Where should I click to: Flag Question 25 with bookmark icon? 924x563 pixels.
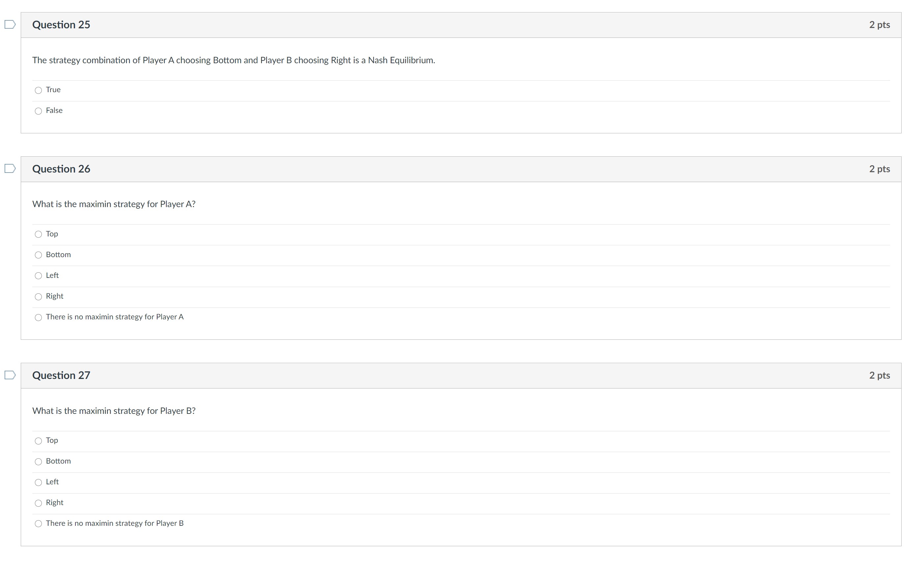pyautogui.click(x=10, y=25)
